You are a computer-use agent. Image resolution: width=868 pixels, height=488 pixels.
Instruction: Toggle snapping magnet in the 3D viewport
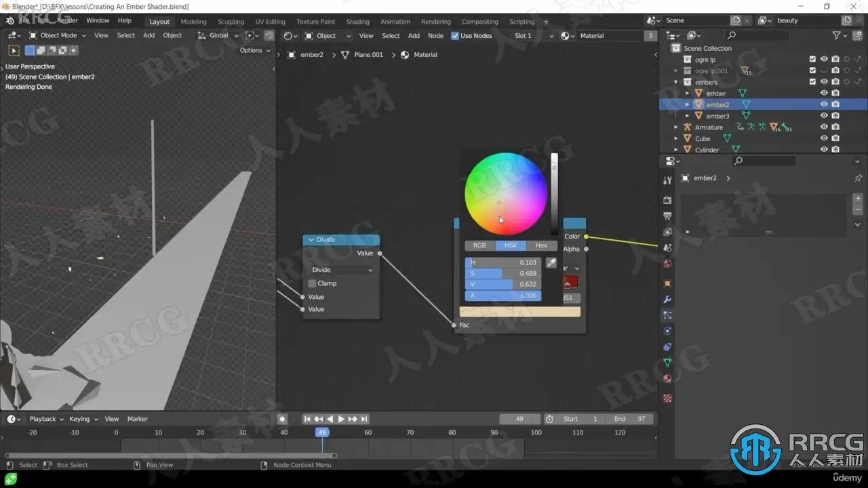coord(269,35)
